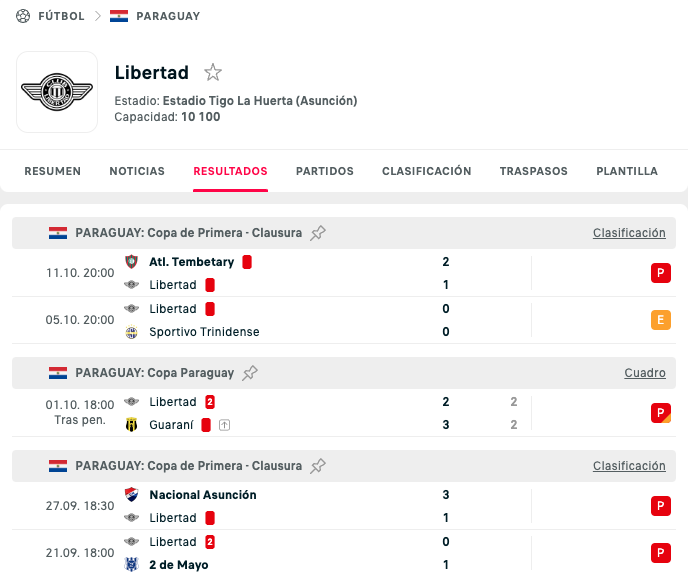Click the Libertad club crest logo

point(57,92)
